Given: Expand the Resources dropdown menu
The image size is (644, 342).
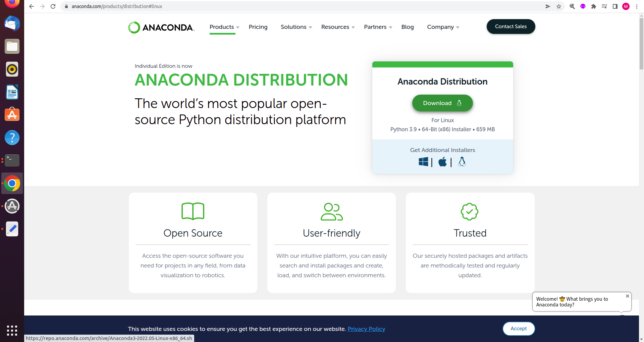Looking at the screenshot, I should coord(338,27).
